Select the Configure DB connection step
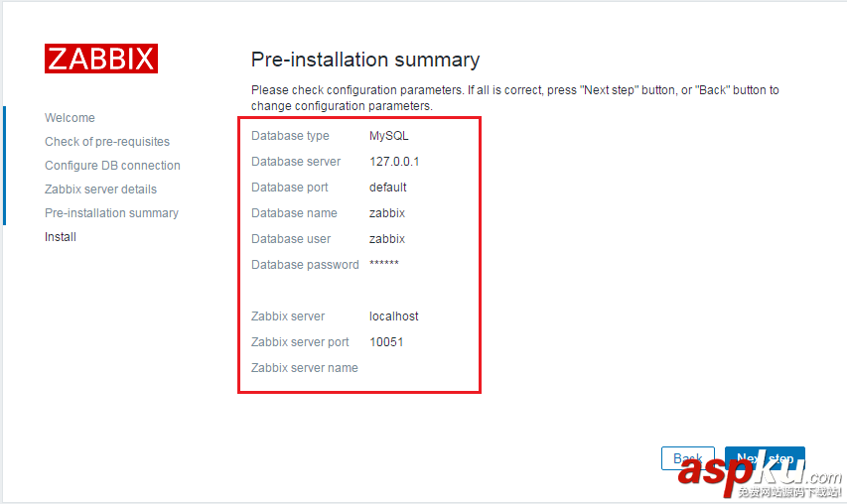The height and width of the screenshot is (504, 847). point(112,166)
